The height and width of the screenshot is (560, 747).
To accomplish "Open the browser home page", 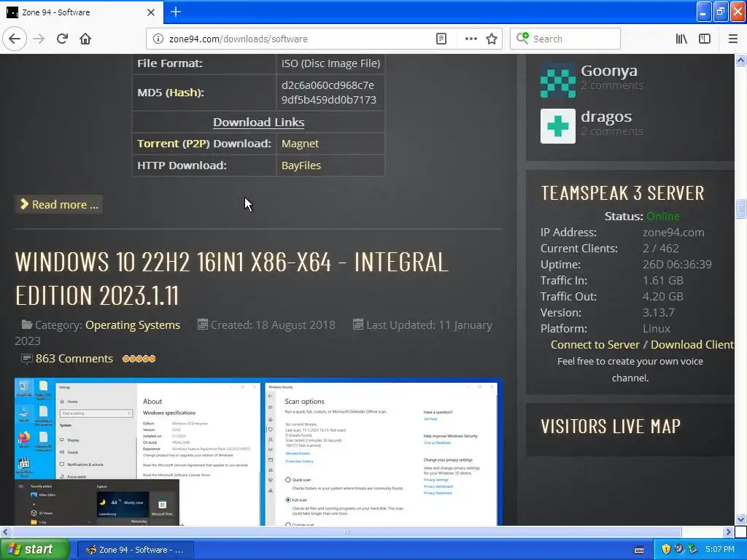I will click(x=85, y=39).
